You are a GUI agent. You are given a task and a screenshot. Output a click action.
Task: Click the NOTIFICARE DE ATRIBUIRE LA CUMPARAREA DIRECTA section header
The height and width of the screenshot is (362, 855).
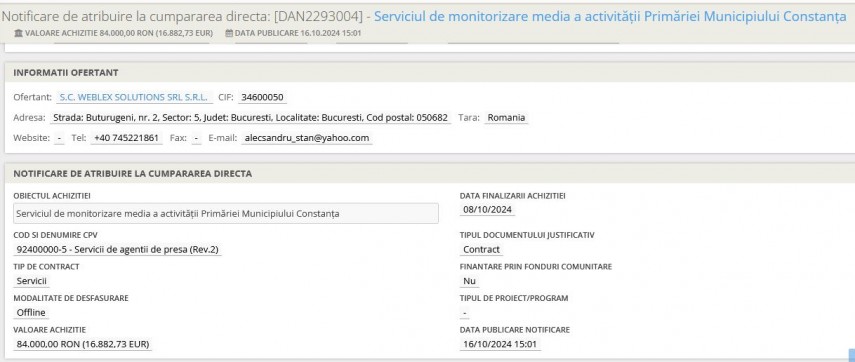430,173
